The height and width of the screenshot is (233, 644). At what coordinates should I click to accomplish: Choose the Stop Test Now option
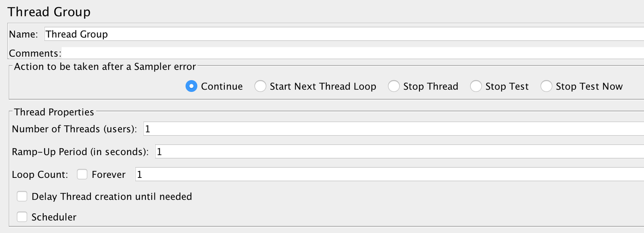click(546, 86)
